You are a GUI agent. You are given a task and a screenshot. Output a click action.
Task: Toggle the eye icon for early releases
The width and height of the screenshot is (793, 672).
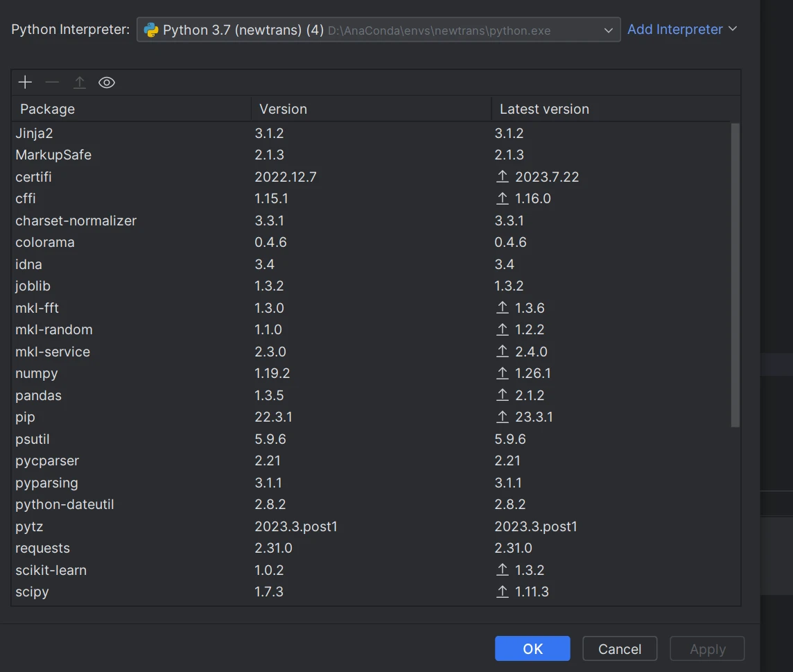click(x=106, y=83)
